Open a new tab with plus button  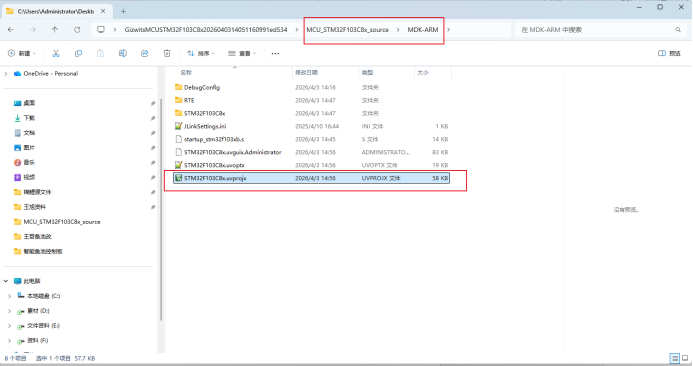coord(123,11)
